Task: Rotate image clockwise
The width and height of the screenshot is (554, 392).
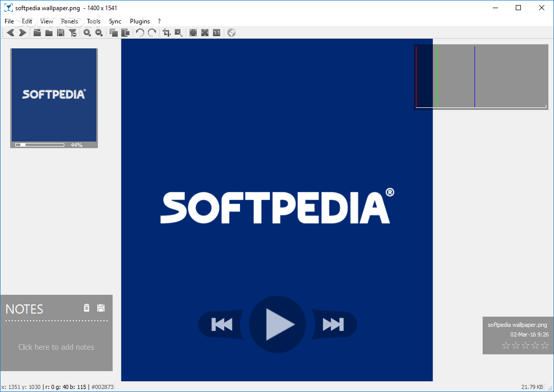Action: tap(152, 33)
